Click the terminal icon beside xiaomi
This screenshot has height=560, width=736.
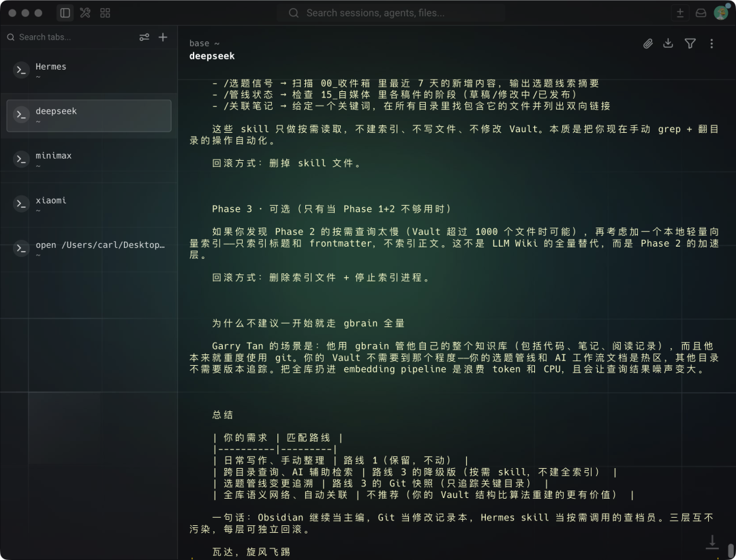(x=21, y=204)
